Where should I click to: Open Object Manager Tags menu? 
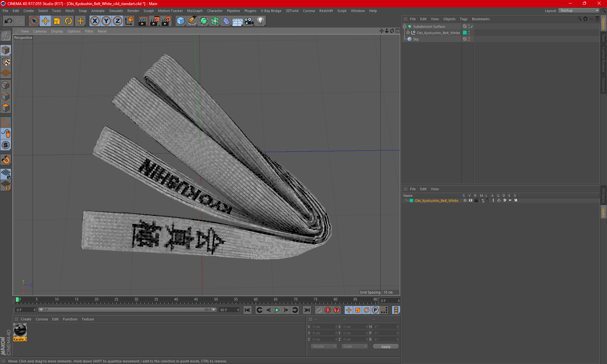(x=463, y=19)
